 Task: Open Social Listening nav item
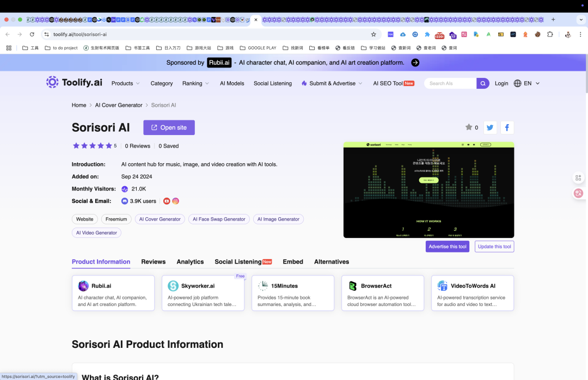[273, 83]
